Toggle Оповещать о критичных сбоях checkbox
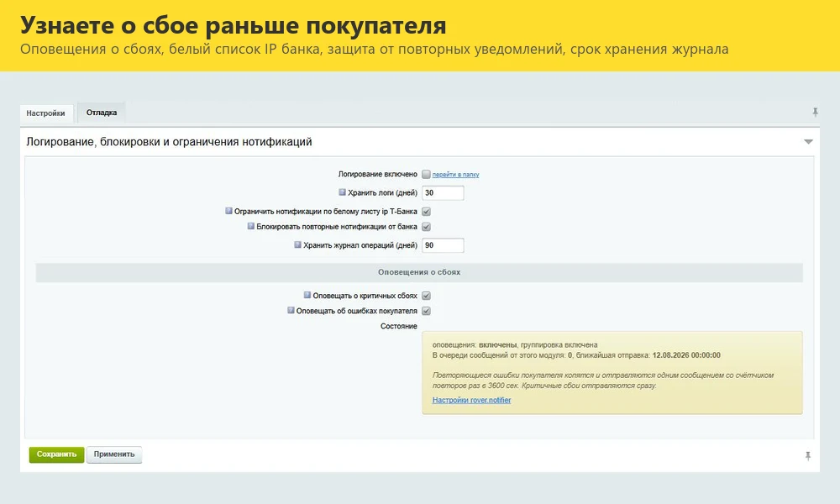The height and width of the screenshot is (504, 840). [426, 296]
